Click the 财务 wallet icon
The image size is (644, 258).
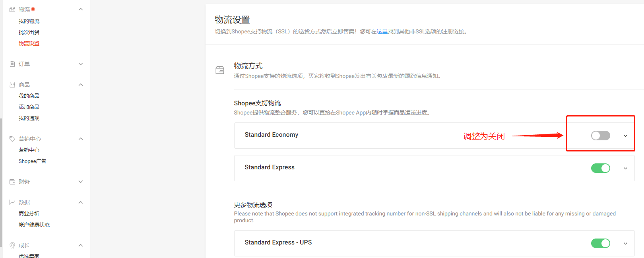point(12,182)
